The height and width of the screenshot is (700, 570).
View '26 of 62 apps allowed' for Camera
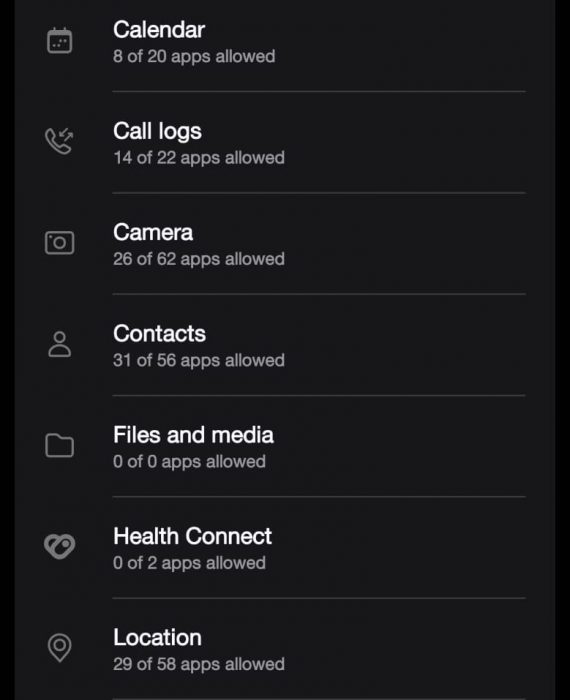tap(199, 259)
